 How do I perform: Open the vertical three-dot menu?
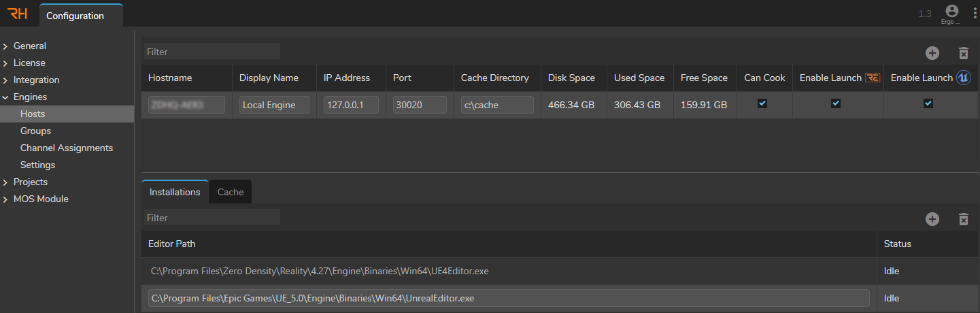tap(975, 14)
